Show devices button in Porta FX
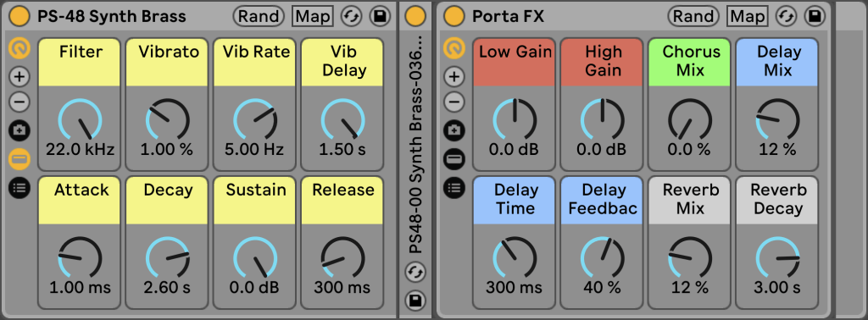The width and height of the screenshot is (868, 320). [455, 159]
